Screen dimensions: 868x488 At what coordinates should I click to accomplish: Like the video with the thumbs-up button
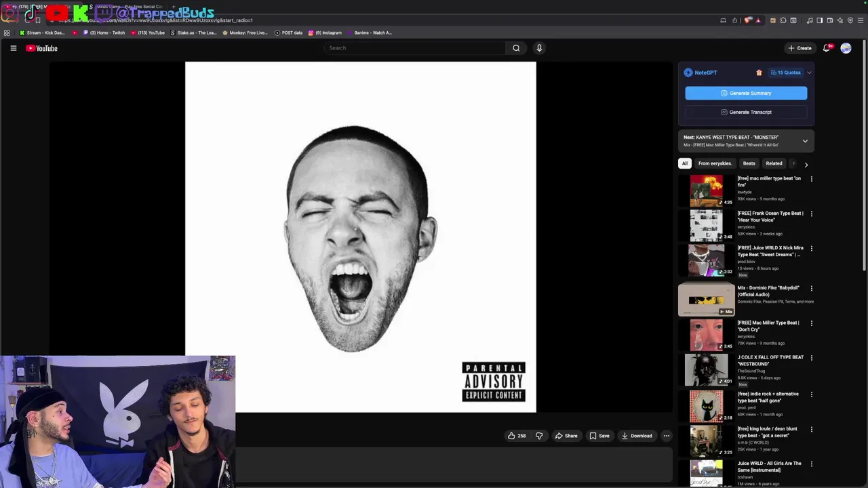pyautogui.click(x=517, y=436)
